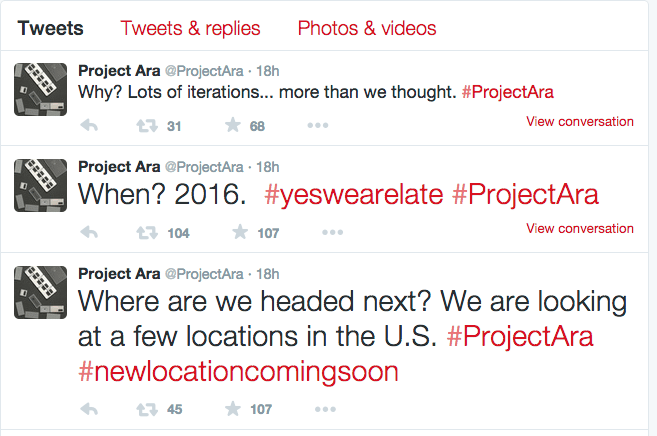Viewport: 657px width, 436px height.
Task: Switch to the Tweets & replies tab
Action: pyautogui.click(x=190, y=28)
